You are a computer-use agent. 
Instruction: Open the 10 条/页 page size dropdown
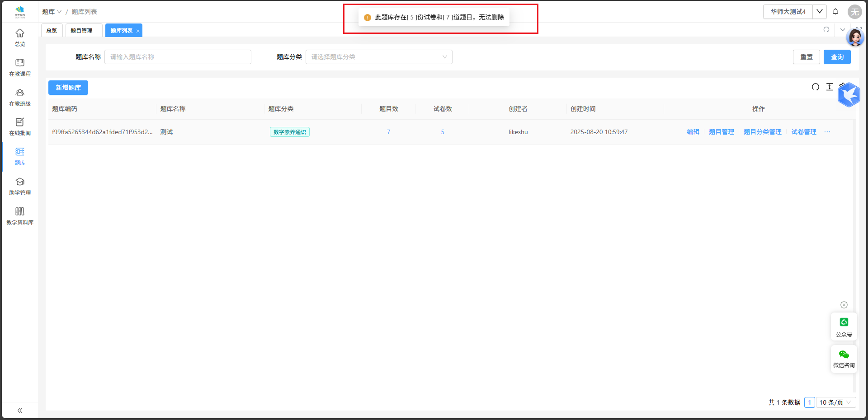point(835,402)
